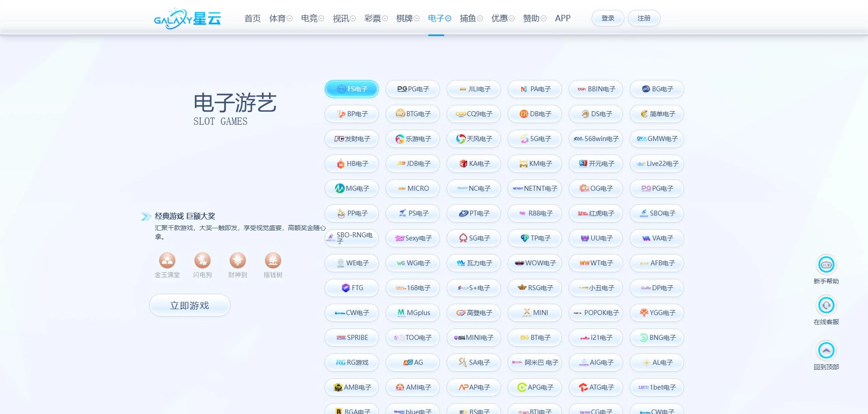
Task: Expand the 棋牌 navigation dropdown
Action: (406, 18)
